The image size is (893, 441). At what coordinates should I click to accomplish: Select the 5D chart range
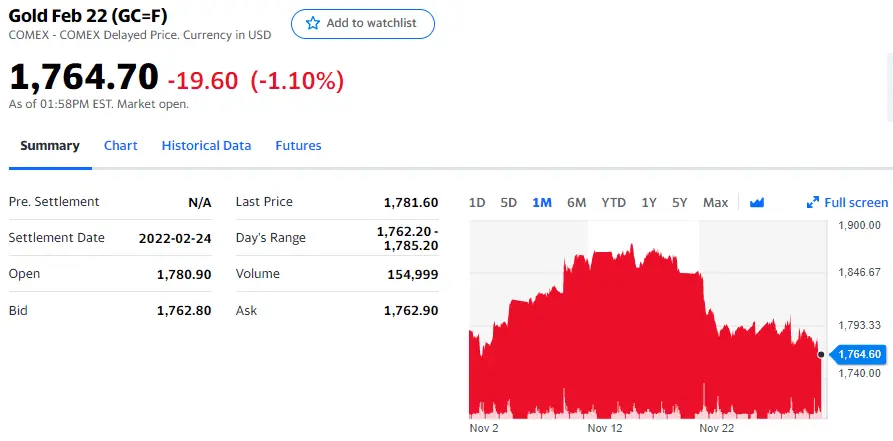coord(508,203)
